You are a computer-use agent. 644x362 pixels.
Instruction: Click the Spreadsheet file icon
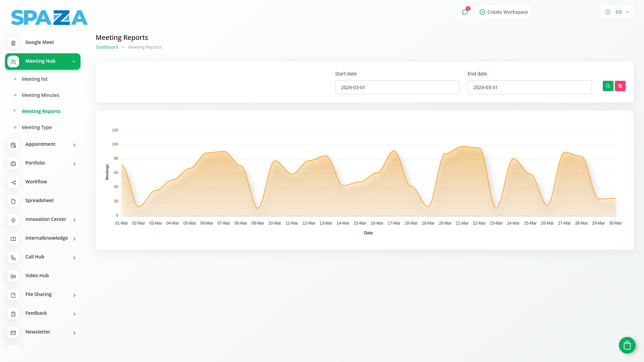click(13, 201)
